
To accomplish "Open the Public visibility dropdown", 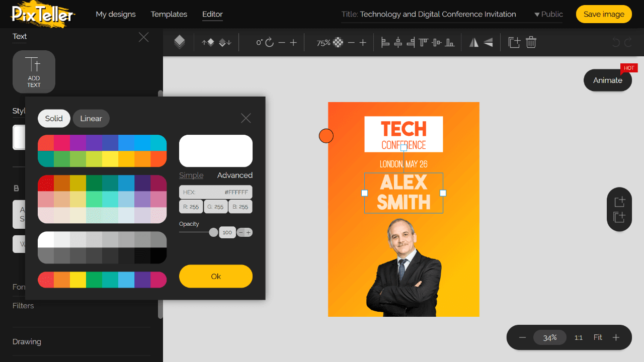I will [x=548, y=14].
